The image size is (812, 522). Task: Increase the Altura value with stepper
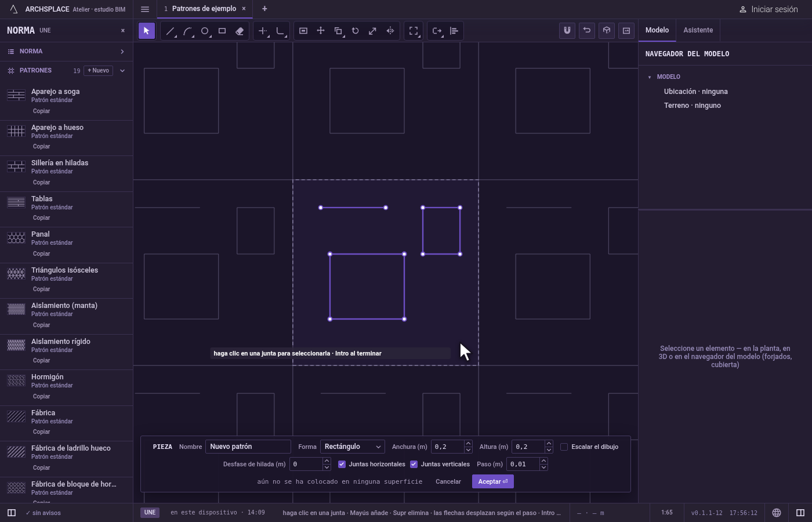[x=549, y=444]
